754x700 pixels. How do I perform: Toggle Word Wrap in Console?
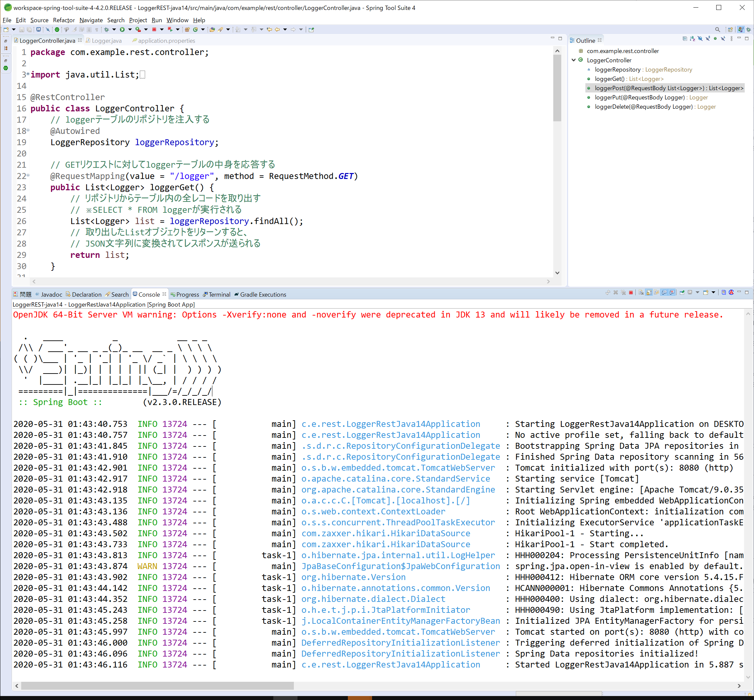click(x=656, y=292)
